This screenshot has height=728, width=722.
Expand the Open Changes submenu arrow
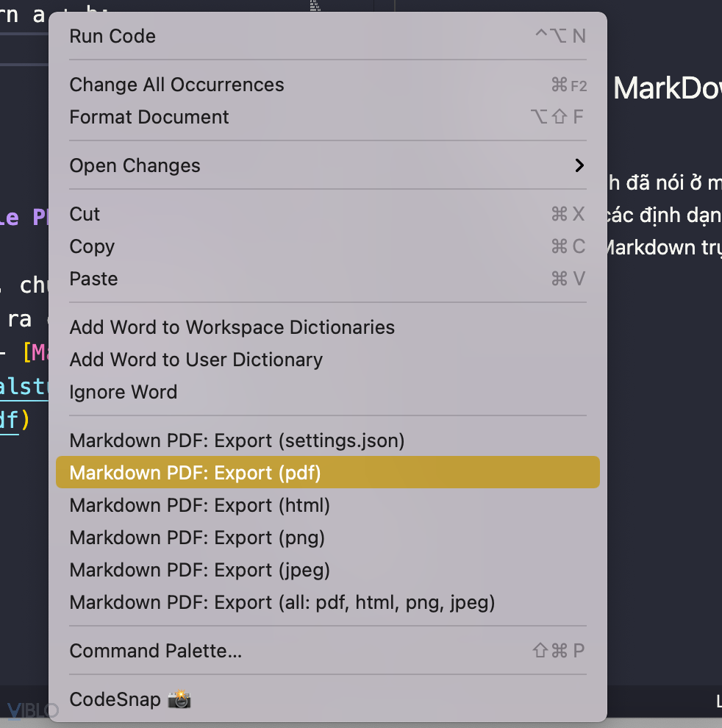pos(579,165)
